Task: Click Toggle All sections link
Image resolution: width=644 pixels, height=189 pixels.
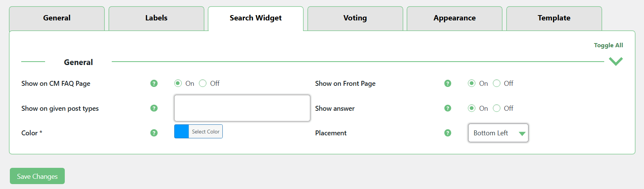Action: [x=608, y=45]
